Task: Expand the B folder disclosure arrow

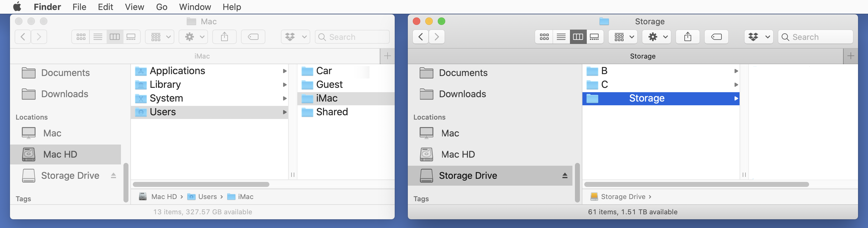Action: [736, 71]
